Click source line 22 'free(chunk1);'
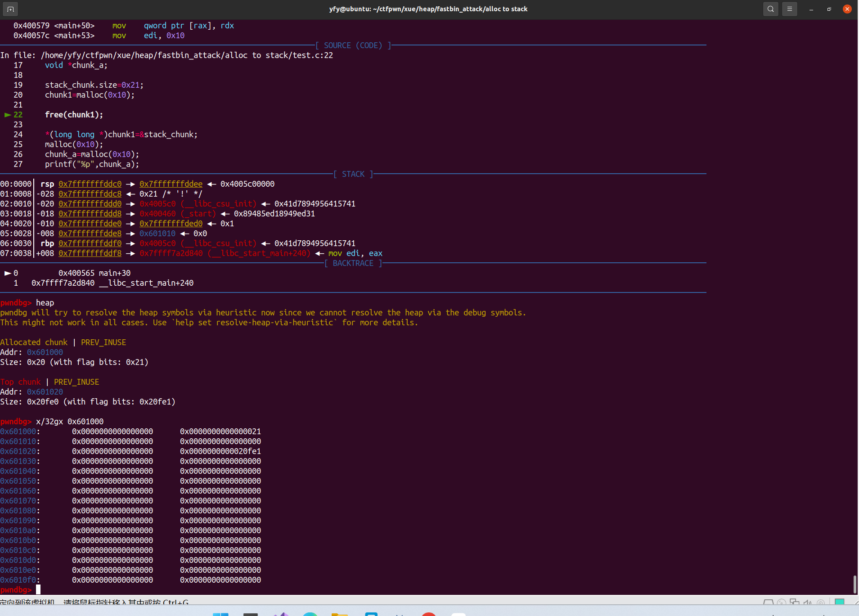 click(74, 115)
